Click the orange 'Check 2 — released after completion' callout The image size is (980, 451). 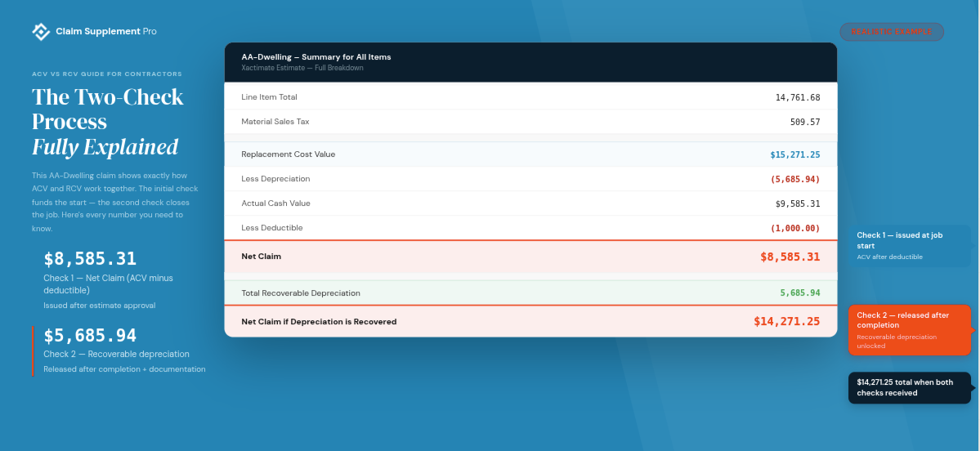910,330
